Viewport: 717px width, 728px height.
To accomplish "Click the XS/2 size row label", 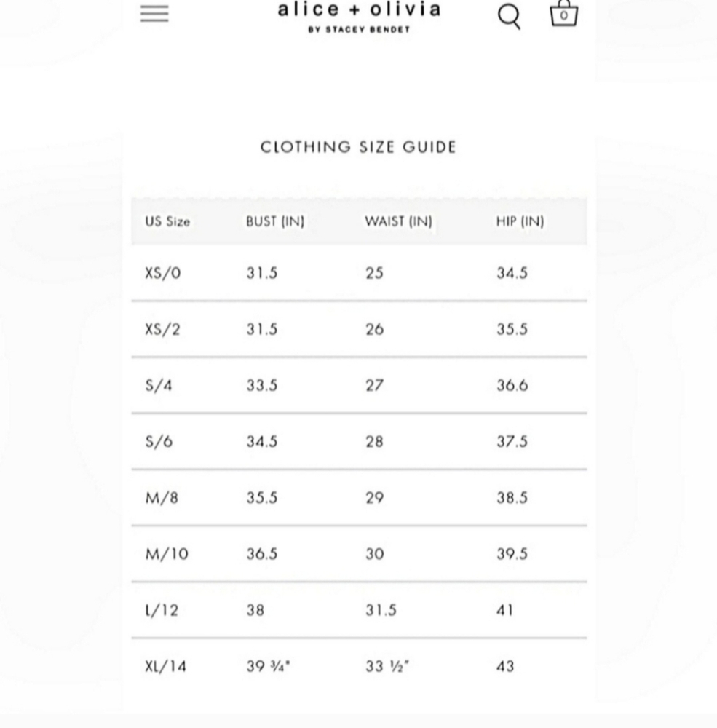I will [x=162, y=329].
